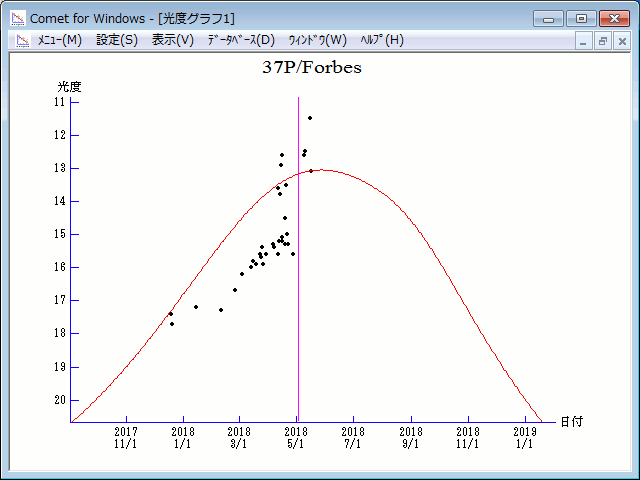Image resolution: width=640 pixels, height=480 pixels.
Task: Open the 設定(S) settings menu
Action: click(x=117, y=40)
